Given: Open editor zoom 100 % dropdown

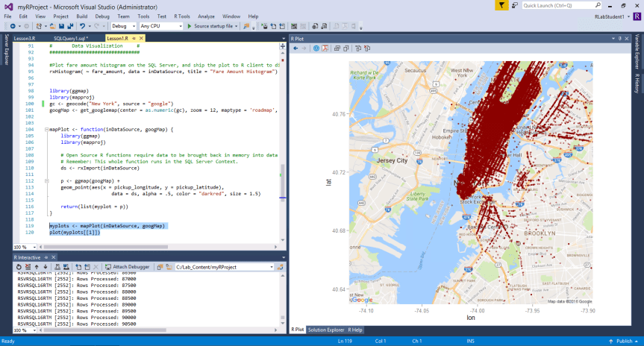Looking at the screenshot, I should (34, 247).
